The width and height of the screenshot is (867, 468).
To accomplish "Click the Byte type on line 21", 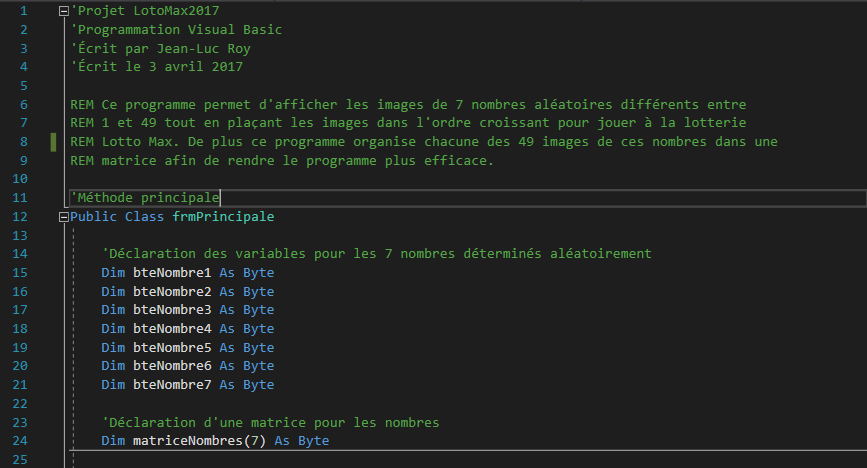I will (x=258, y=384).
